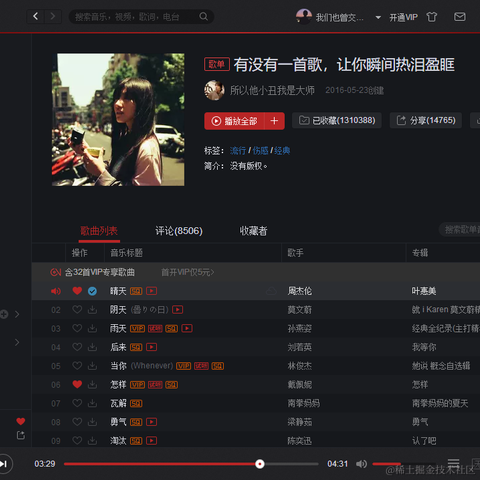Expand the lower left sidebar chevron

[x=17, y=342]
